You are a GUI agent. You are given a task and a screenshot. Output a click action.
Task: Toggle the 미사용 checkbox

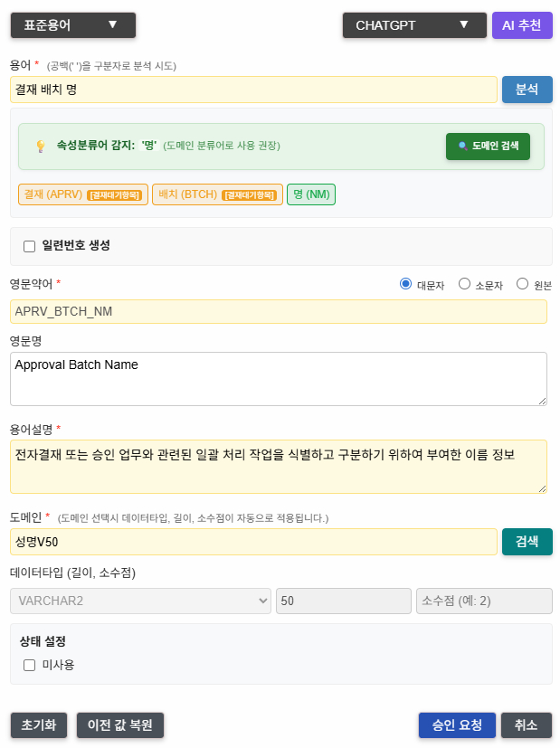[30, 665]
